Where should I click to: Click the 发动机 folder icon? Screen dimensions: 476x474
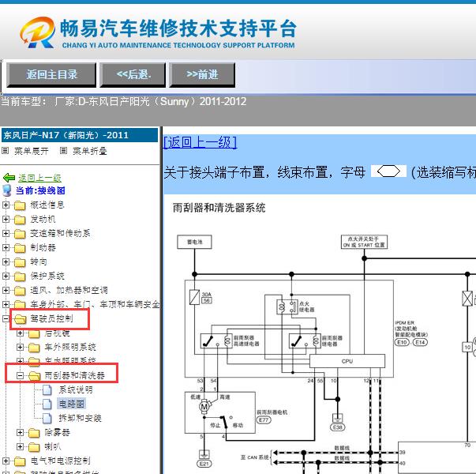(20, 220)
